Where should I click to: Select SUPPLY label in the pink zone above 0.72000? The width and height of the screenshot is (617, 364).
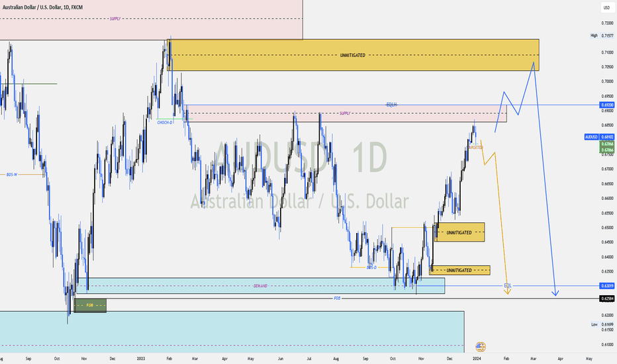tap(115, 19)
